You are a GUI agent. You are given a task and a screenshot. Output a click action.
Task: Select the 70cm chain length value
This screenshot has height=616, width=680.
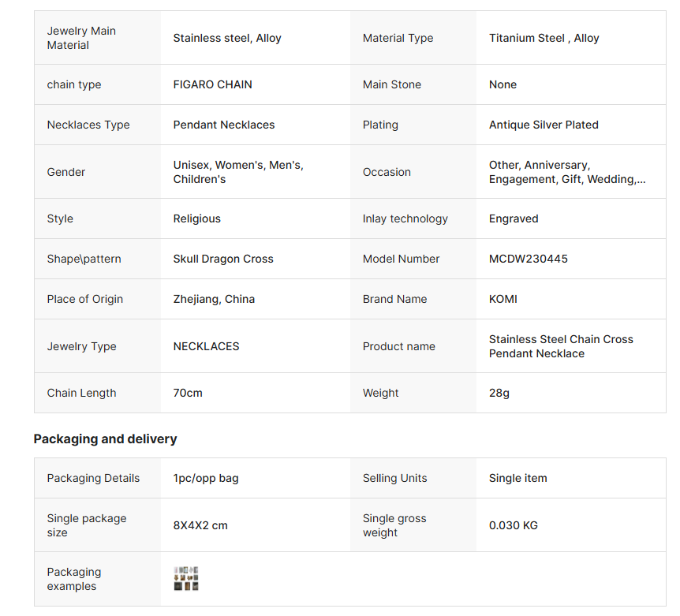tap(188, 393)
